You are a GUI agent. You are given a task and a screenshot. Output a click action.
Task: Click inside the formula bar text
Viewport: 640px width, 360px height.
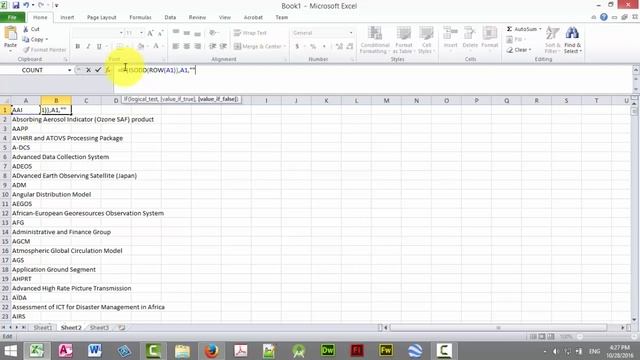[157, 70]
